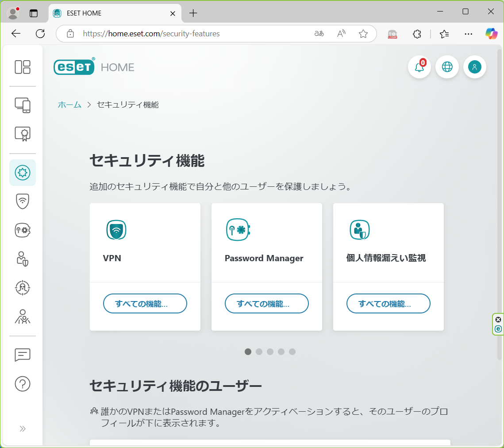This screenshot has height=448, width=504.
Task: Open the language globe selector
Action: (x=447, y=67)
